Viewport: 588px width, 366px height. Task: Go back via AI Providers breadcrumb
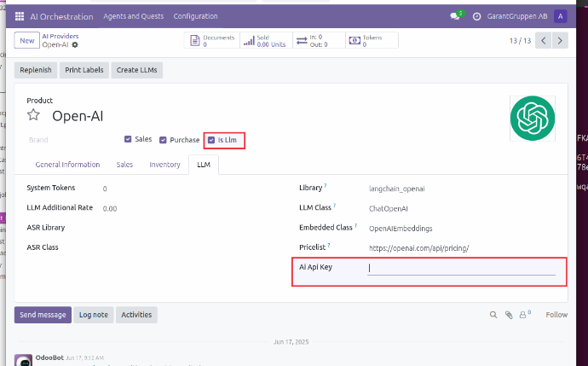[61, 36]
